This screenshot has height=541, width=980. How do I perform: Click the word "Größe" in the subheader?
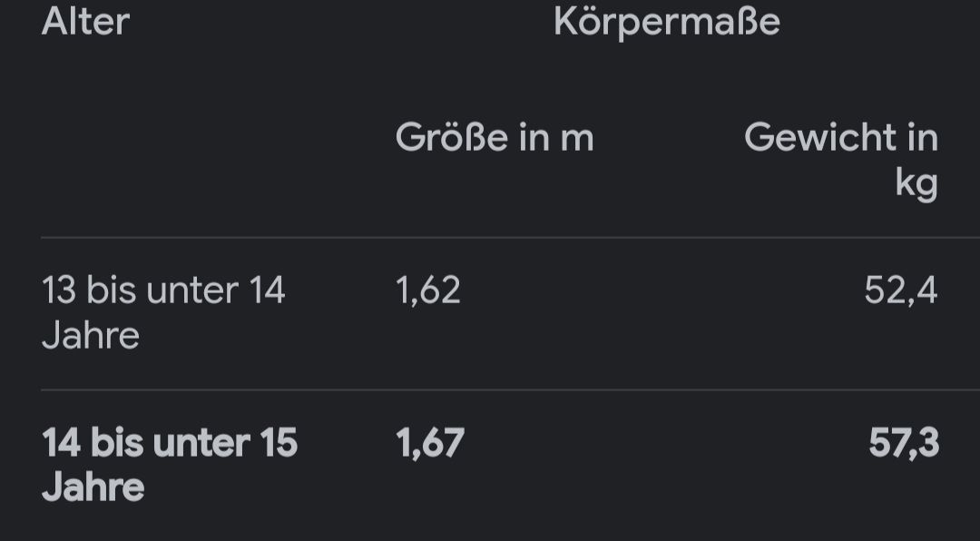pyautogui.click(x=452, y=138)
